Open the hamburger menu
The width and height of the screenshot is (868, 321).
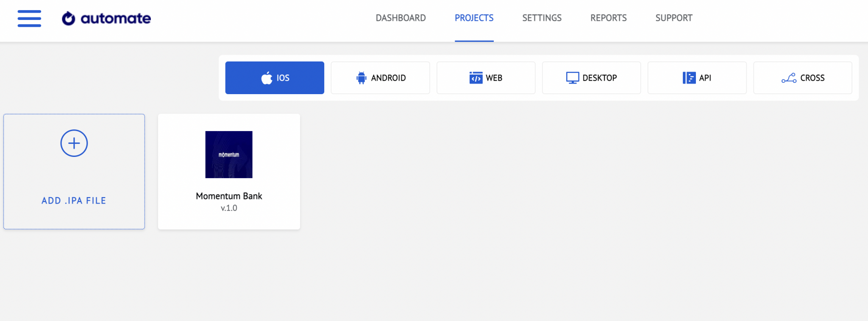pyautogui.click(x=29, y=18)
